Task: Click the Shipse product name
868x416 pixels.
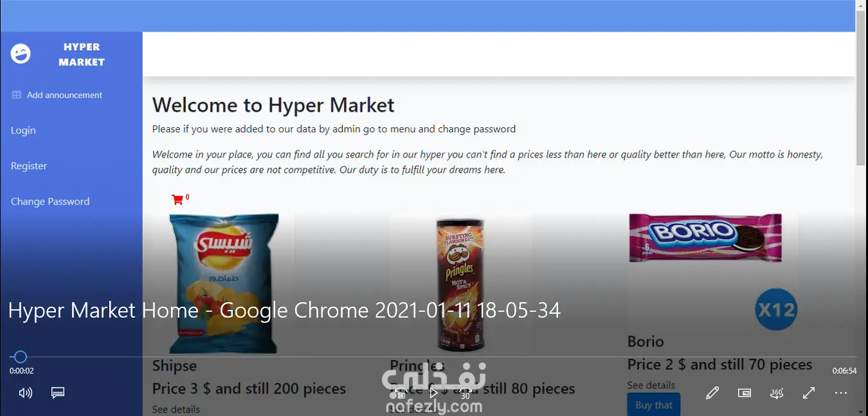Action: [174, 366]
